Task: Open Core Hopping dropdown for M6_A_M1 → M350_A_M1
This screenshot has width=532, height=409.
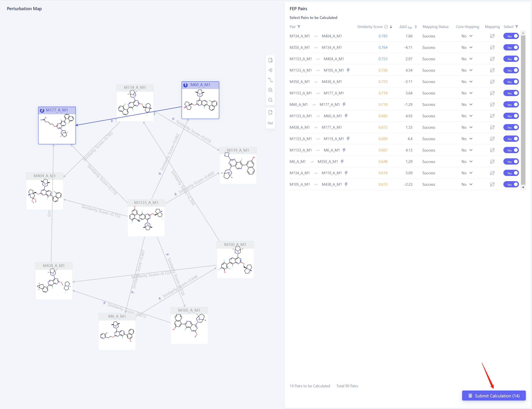Action: (467, 162)
